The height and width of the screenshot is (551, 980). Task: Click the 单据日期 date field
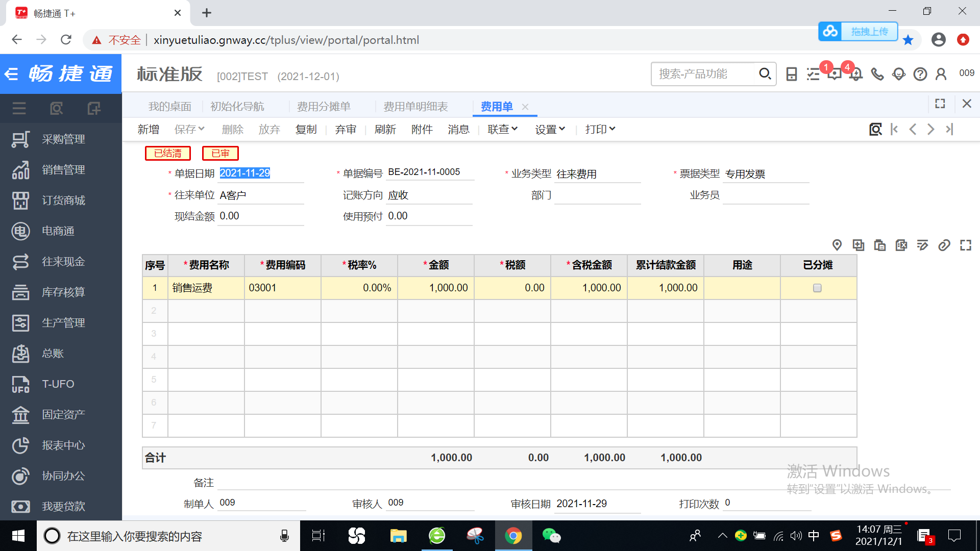[261, 173]
